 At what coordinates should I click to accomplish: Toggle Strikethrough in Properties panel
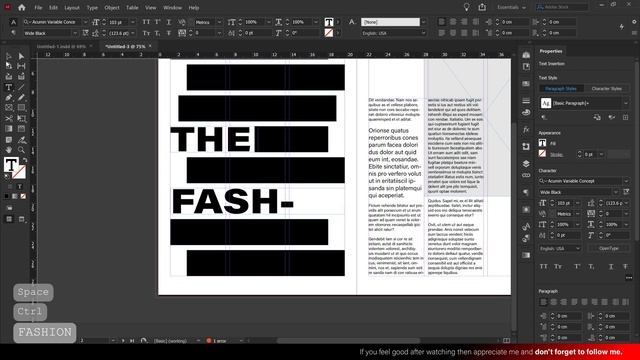click(x=625, y=267)
